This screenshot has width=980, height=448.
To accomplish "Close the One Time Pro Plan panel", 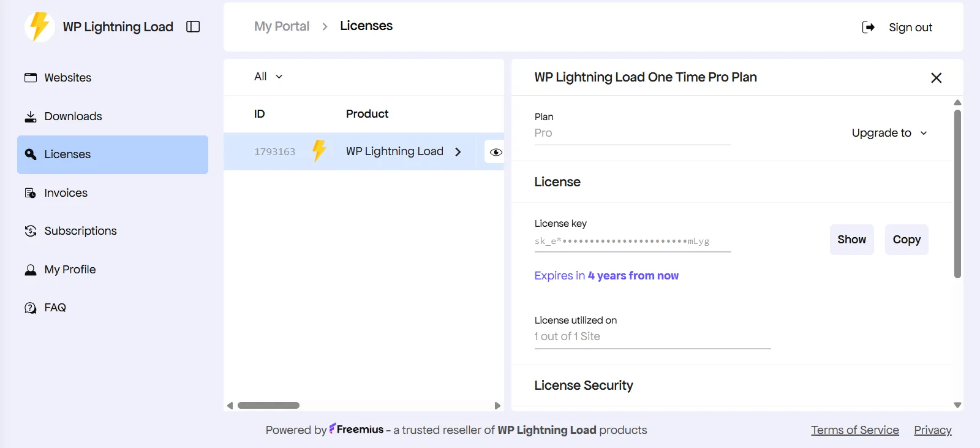I will (936, 78).
